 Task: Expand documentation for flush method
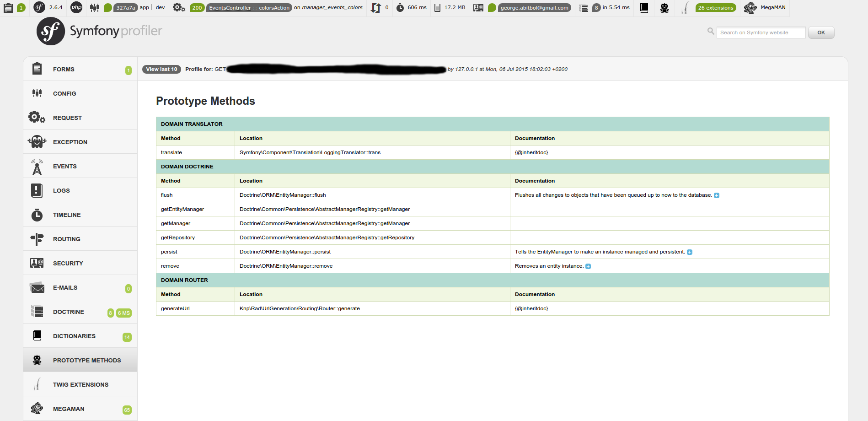[x=717, y=195]
